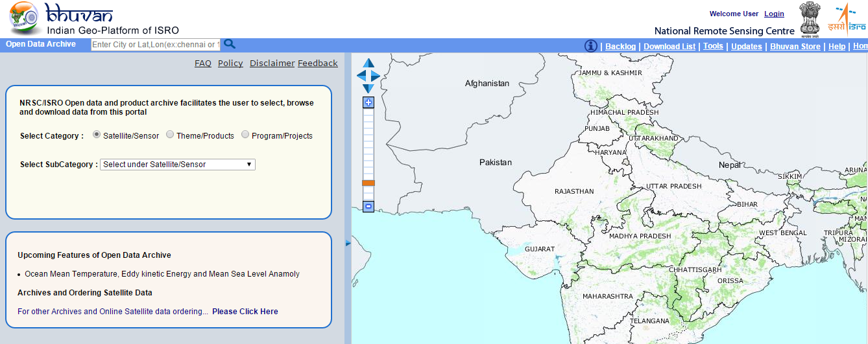Viewport: 868px width, 344px height.
Task: Open the Help menu item
Action: pyautogui.click(x=837, y=47)
